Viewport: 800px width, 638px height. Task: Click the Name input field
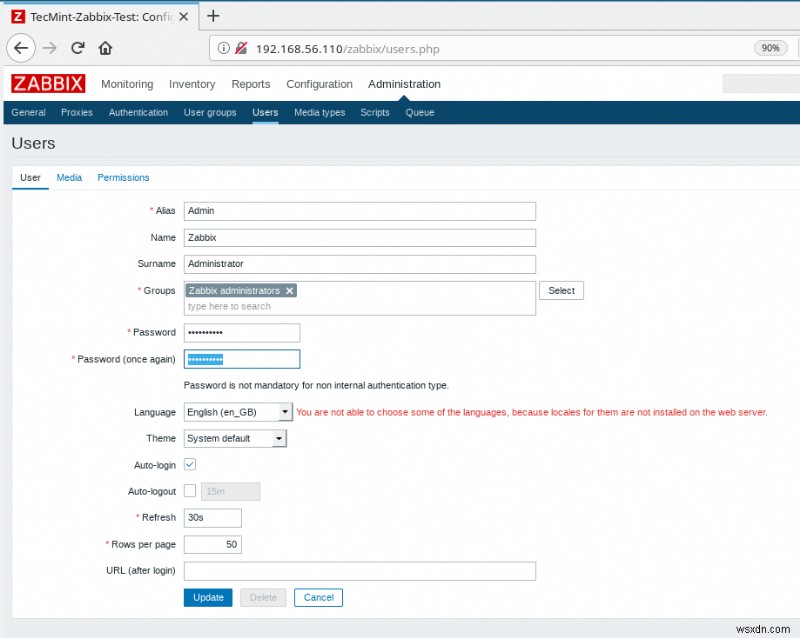coord(360,237)
